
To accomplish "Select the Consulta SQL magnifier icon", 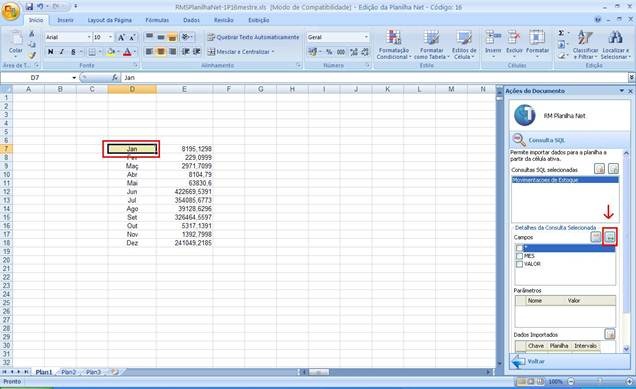I will (x=519, y=140).
